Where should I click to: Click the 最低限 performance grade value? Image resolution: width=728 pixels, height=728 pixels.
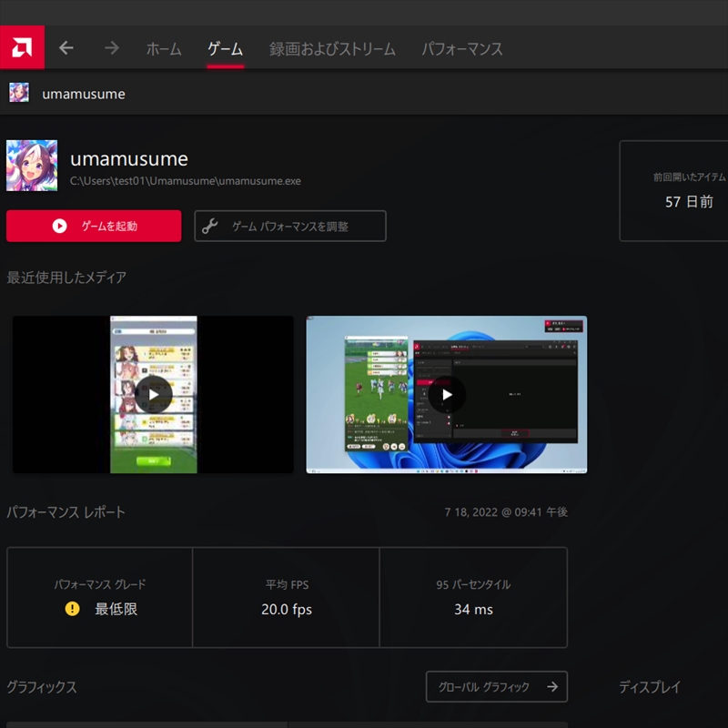pyautogui.click(x=116, y=609)
